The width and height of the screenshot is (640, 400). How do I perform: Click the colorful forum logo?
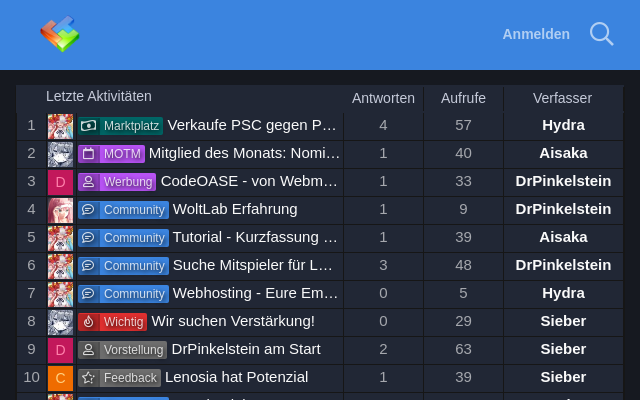(60, 34)
